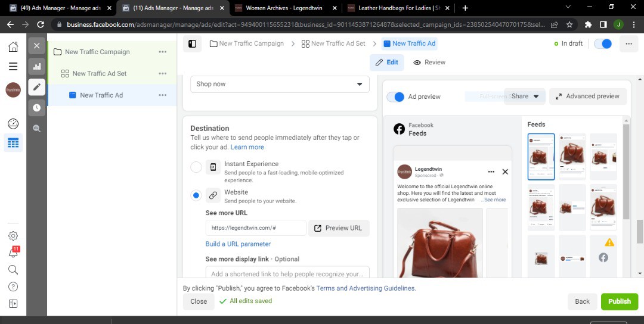Switch off the ad status toggle
The image size is (644, 324).
coord(603,43)
